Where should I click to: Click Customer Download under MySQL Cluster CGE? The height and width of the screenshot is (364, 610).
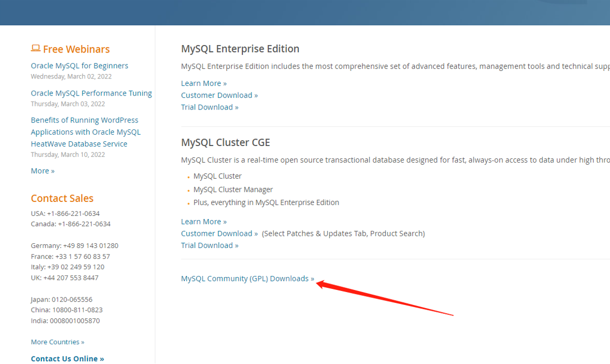pyautogui.click(x=219, y=234)
